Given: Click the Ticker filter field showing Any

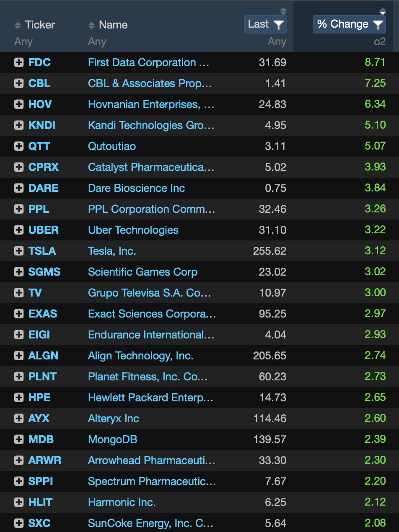Looking at the screenshot, I should (x=23, y=42).
